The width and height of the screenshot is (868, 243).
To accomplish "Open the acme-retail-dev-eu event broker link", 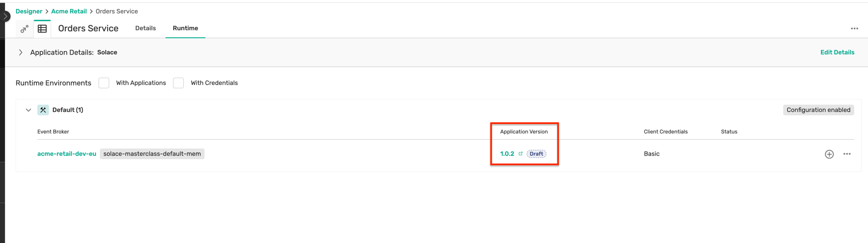I will tap(67, 154).
